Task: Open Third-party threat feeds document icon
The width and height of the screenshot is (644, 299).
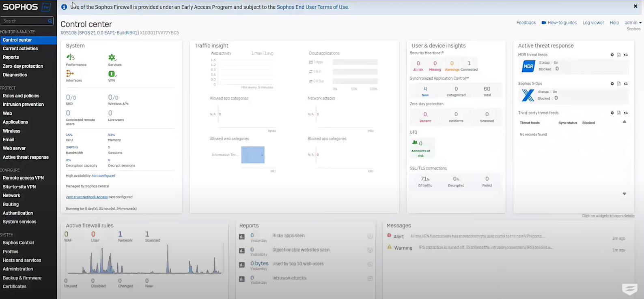Action: 619,113
